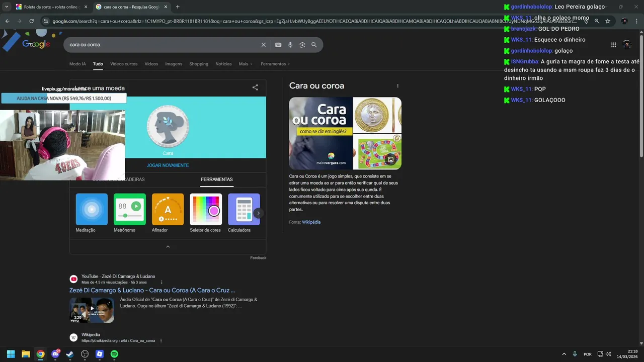Show hidden system tray icons
Screen dimensions: 644x362
pos(564,354)
